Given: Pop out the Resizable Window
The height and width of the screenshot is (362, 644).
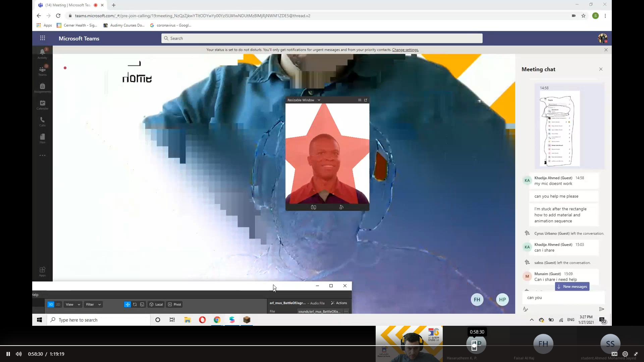Looking at the screenshot, I should click(366, 100).
